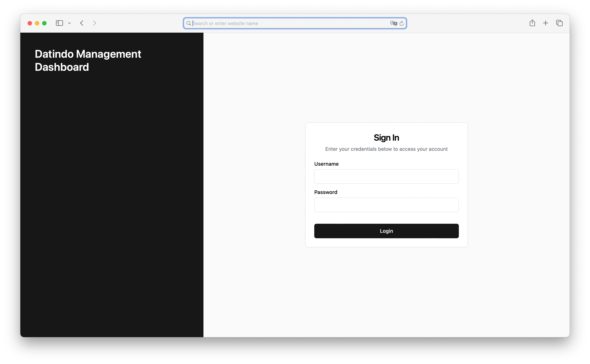
Task: Toggle the Safari sidebar
Action: 59,23
